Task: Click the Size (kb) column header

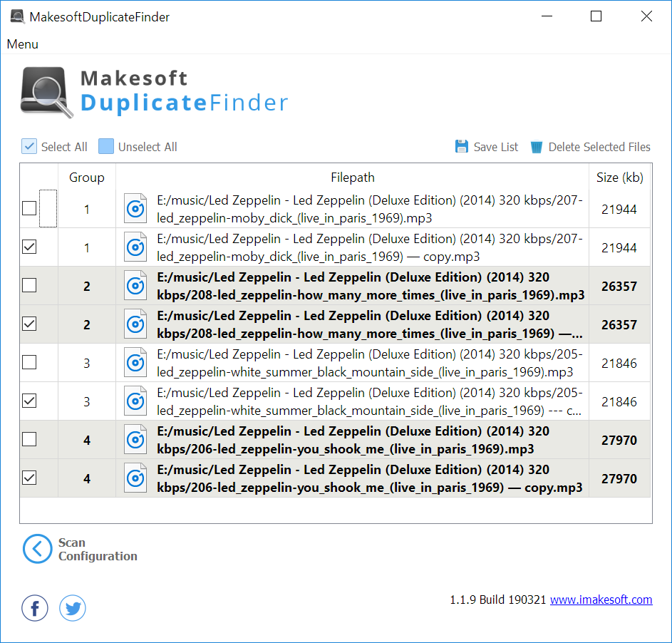Action: (x=618, y=178)
